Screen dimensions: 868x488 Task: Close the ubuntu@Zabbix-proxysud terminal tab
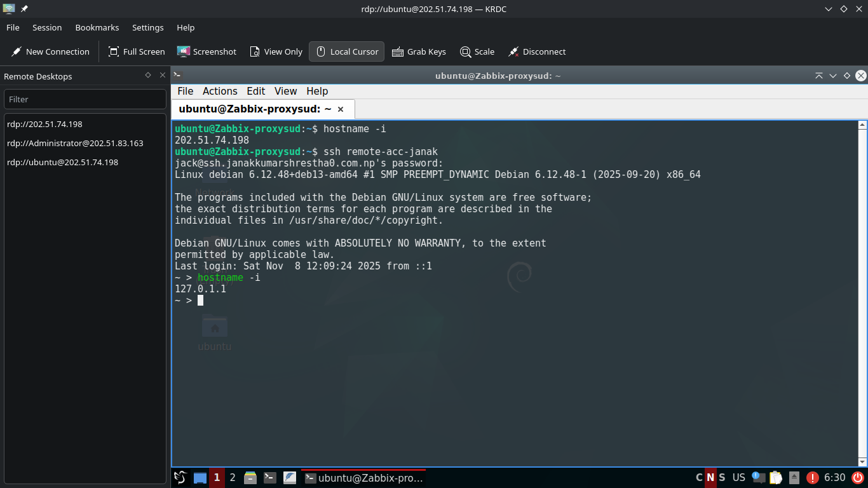point(341,109)
